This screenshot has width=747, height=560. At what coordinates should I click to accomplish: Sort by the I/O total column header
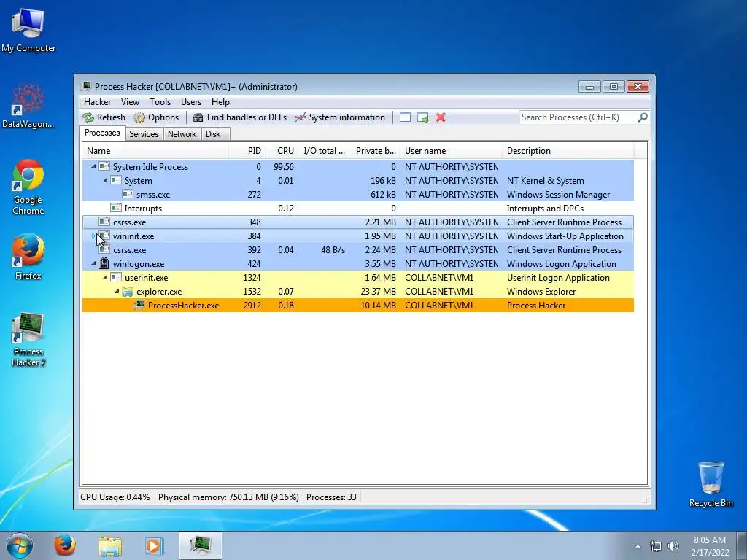[324, 150]
